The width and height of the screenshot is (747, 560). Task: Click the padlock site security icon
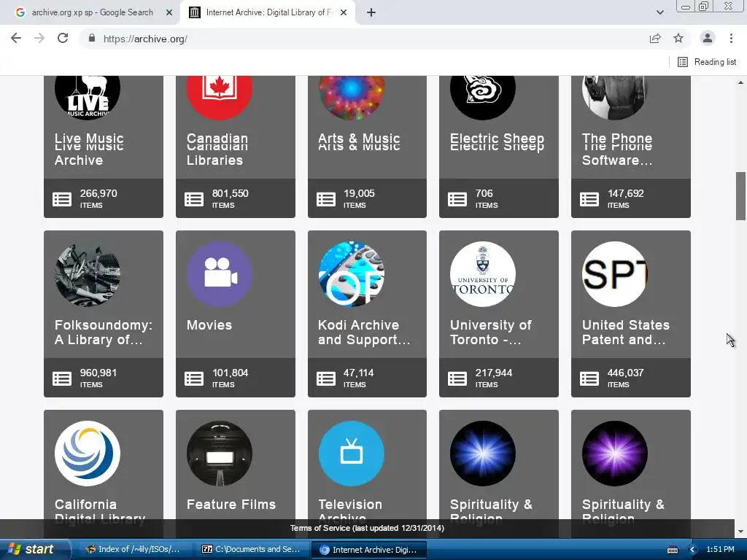[x=92, y=39]
